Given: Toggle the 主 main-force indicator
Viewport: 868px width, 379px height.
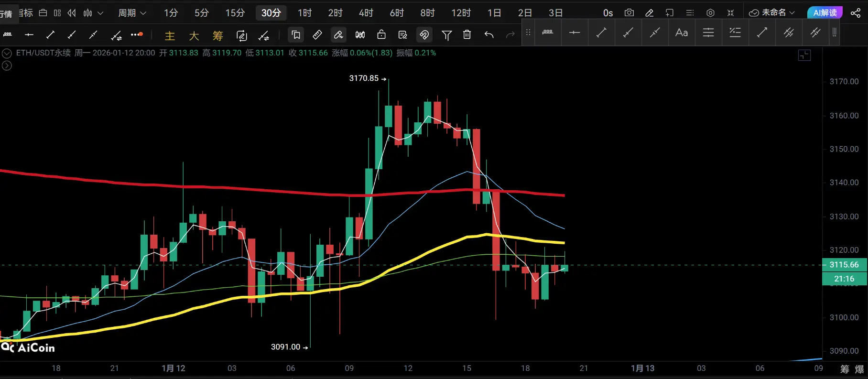Looking at the screenshot, I should 170,36.
